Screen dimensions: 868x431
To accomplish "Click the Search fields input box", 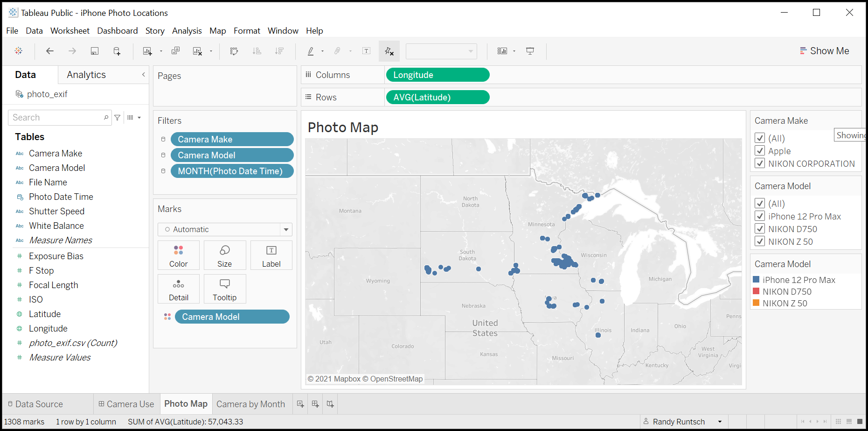I will (x=56, y=118).
